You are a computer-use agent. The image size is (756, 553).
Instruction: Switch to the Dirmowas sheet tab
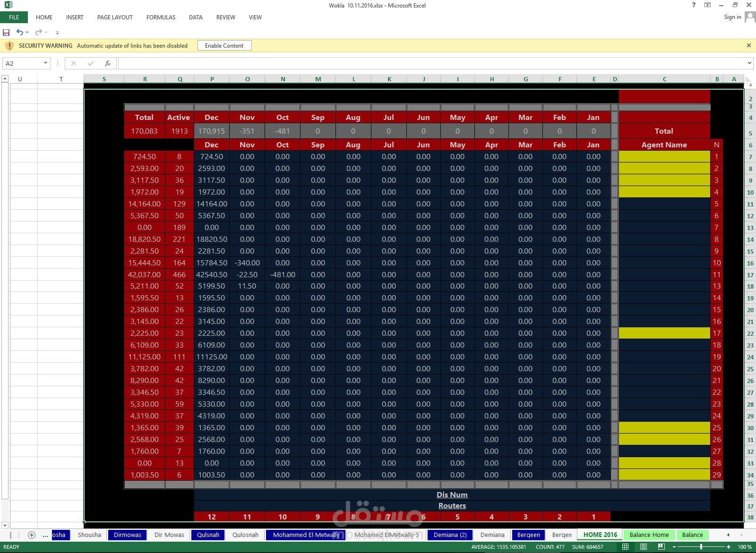click(128, 535)
